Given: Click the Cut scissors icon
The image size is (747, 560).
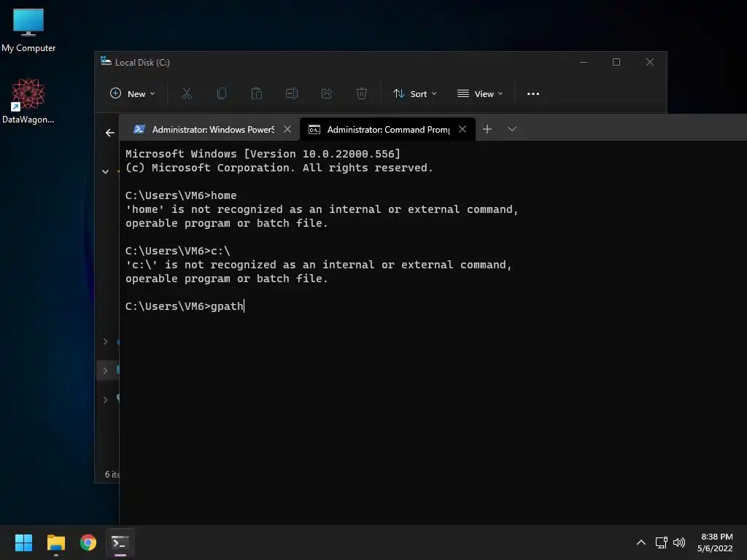Looking at the screenshot, I should [x=187, y=94].
